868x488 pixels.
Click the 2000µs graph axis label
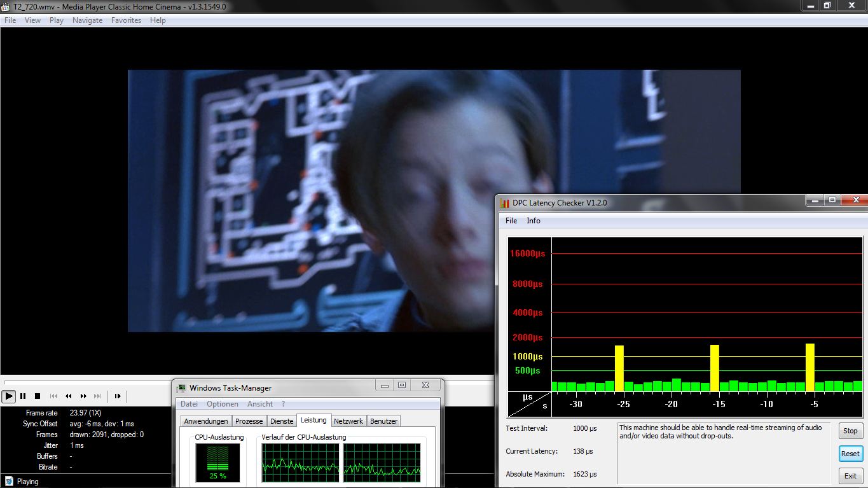528,337
